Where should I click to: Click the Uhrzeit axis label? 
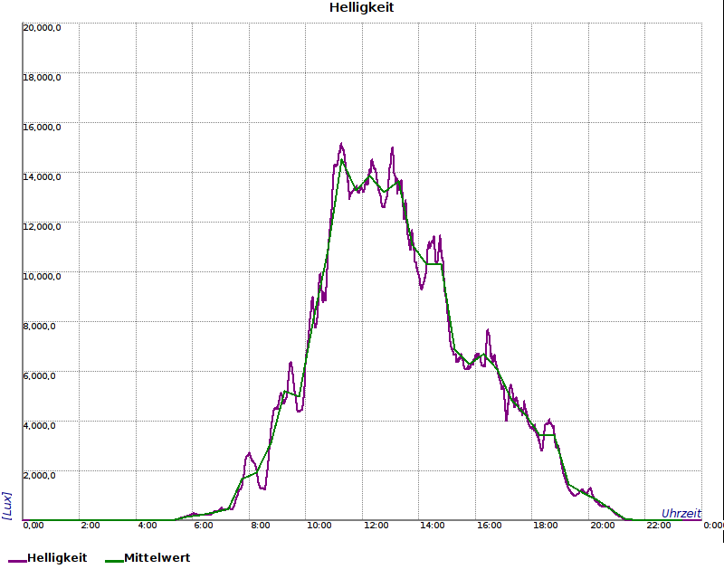pos(681,513)
